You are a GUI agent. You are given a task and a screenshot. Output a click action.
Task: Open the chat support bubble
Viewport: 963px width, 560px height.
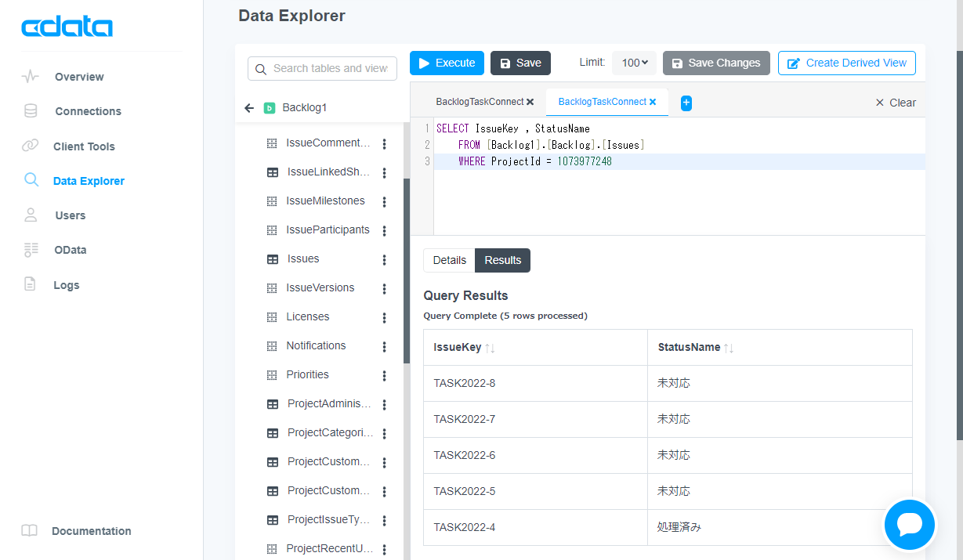pos(909,525)
